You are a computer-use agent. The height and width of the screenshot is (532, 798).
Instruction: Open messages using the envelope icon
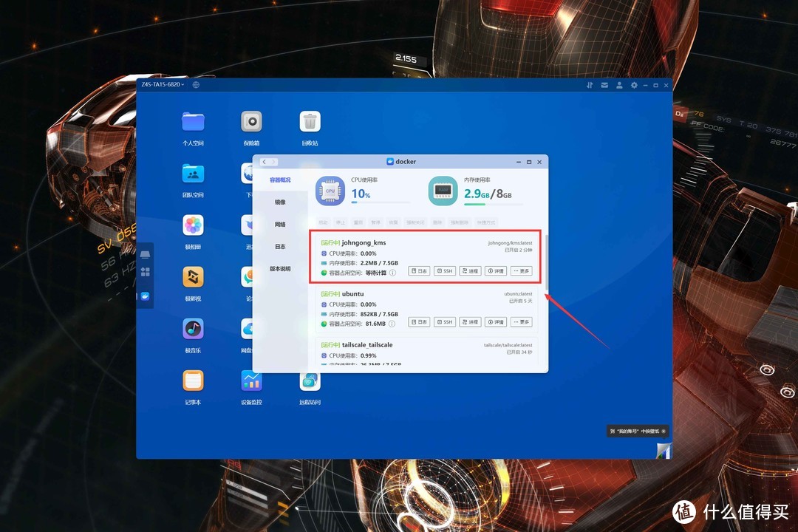click(604, 85)
